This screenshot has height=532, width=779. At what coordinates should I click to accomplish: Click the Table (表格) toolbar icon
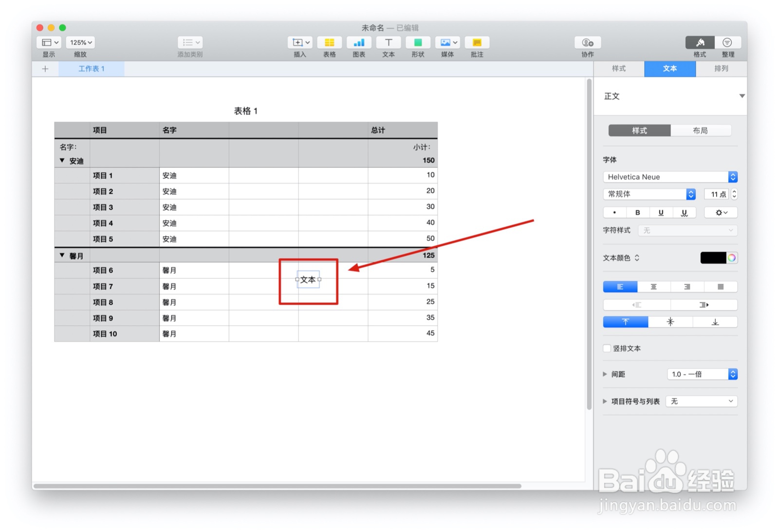(x=330, y=42)
